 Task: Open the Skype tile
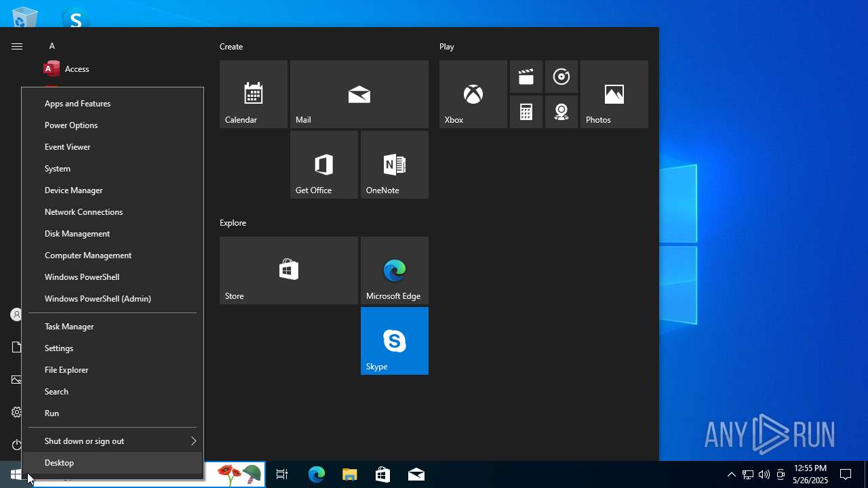coord(395,341)
